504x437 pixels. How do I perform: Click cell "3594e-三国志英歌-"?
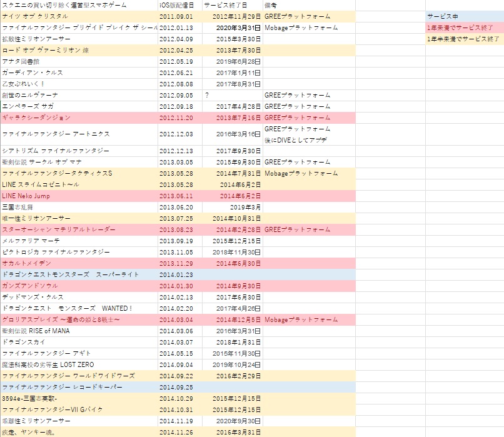(79, 398)
